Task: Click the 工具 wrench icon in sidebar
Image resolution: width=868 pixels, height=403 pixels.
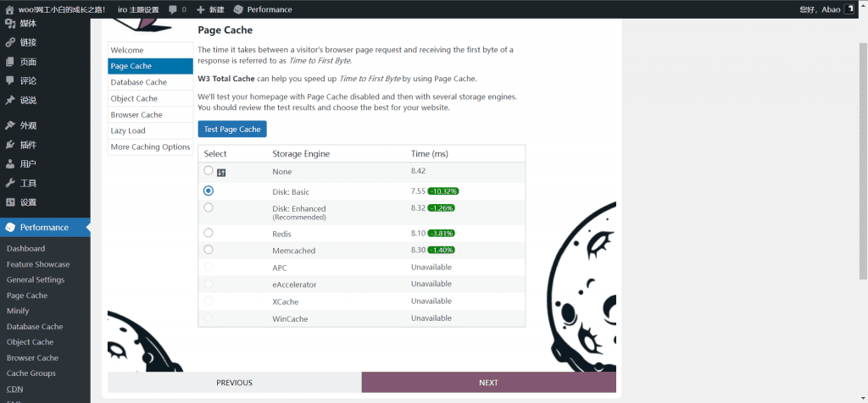Action: (10, 183)
